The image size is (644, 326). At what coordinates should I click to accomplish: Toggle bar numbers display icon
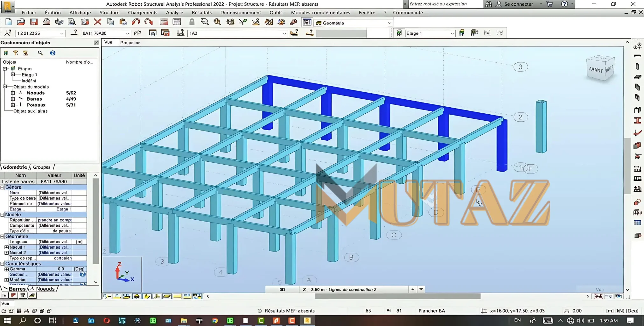pyautogui.click(x=117, y=296)
